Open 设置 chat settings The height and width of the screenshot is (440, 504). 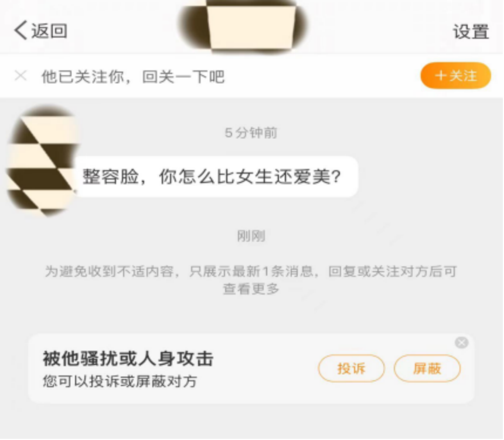471,32
